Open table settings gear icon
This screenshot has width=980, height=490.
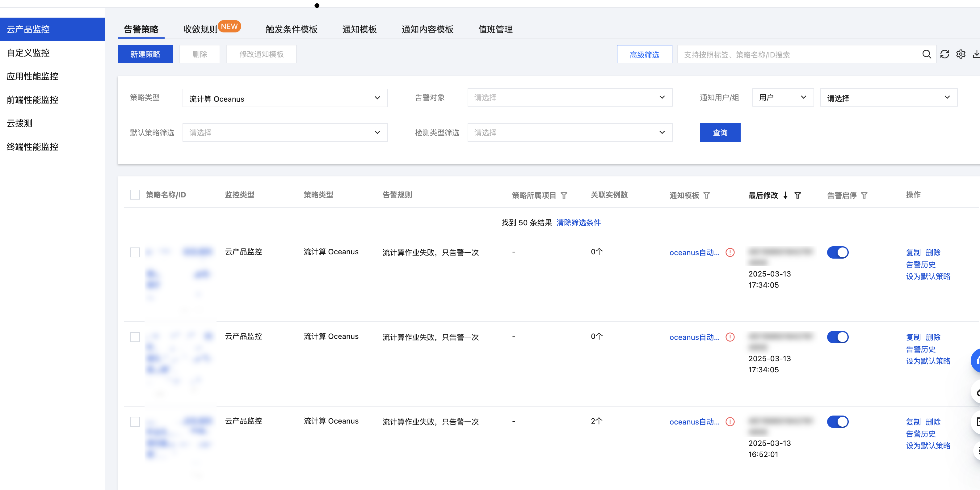click(961, 54)
